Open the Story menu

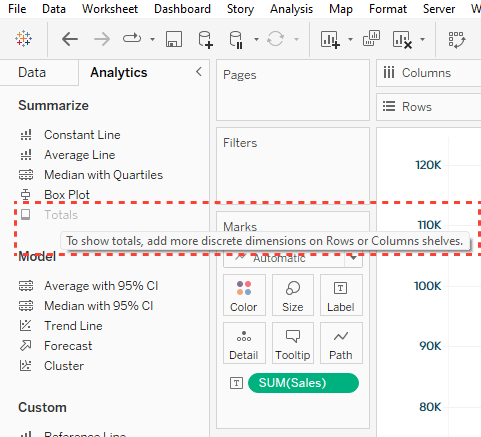point(240,9)
